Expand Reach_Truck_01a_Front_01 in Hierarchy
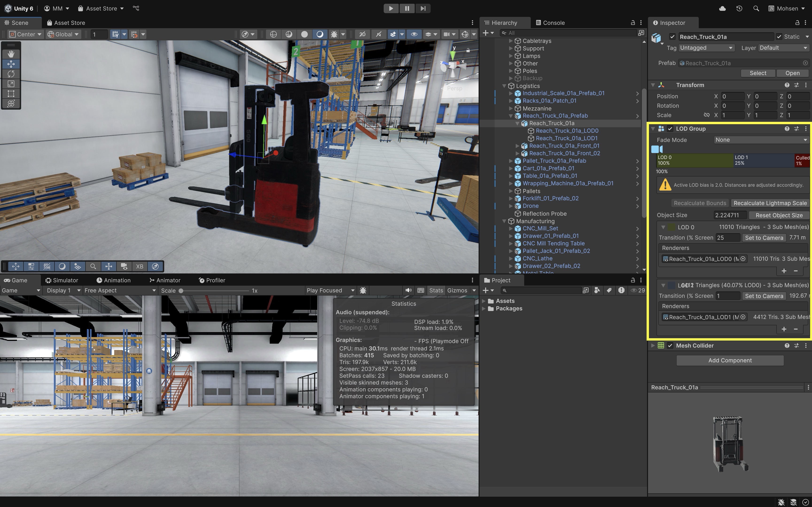 (517, 146)
